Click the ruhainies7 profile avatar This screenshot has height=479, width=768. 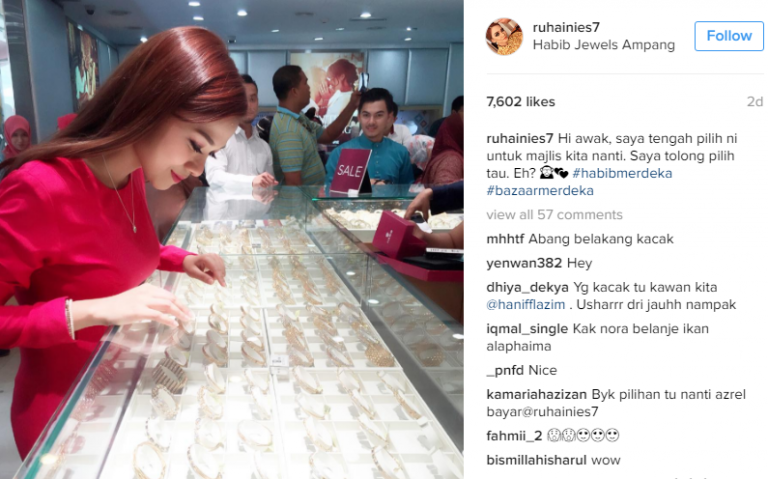coord(504,36)
